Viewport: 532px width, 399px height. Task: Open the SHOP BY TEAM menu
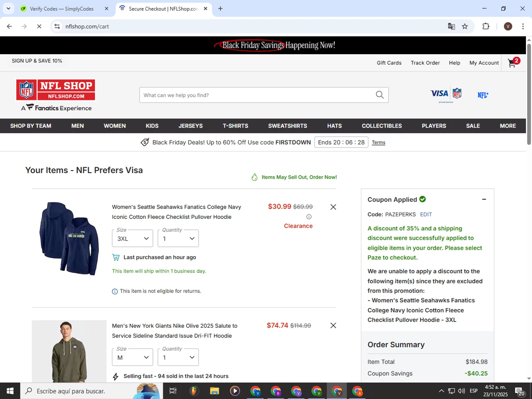[x=31, y=126]
